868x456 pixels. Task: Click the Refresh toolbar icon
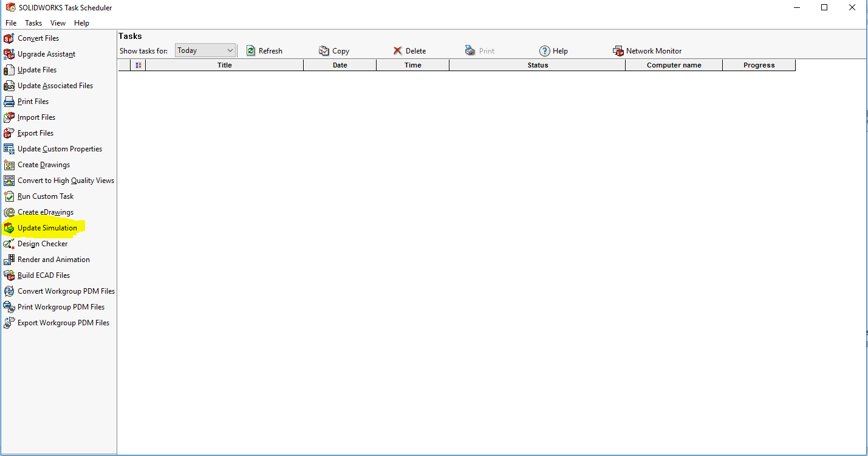(x=251, y=50)
